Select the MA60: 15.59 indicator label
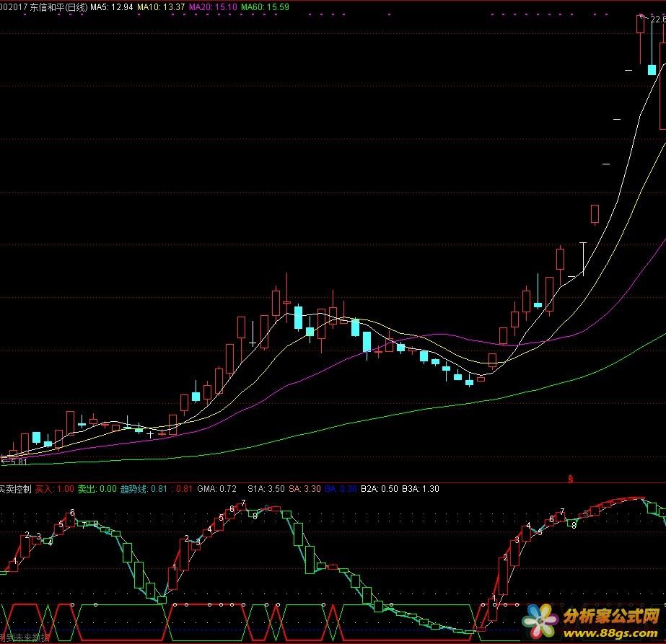The height and width of the screenshot is (644, 666). (265, 7)
